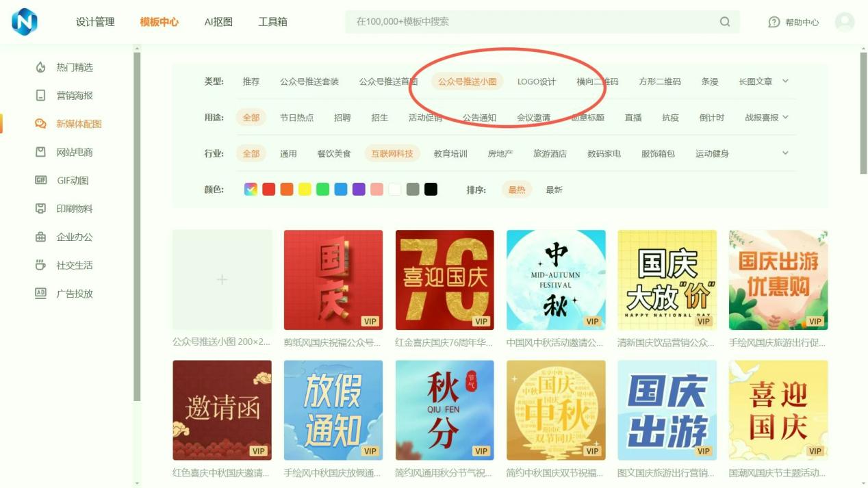Select the GIF动图 icon in the sidebar
The width and height of the screenshot is (868, 488).
point(40,180)
